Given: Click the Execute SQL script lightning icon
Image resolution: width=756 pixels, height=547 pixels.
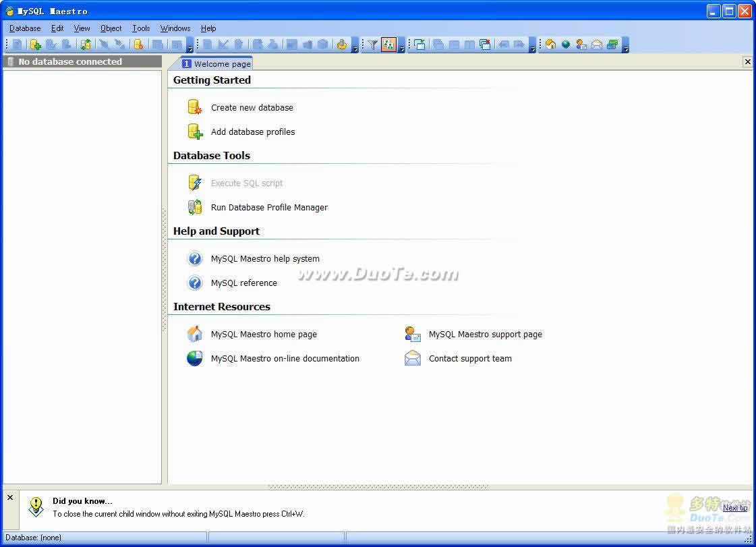Looking at the screenshot, I should pos(195,183).
